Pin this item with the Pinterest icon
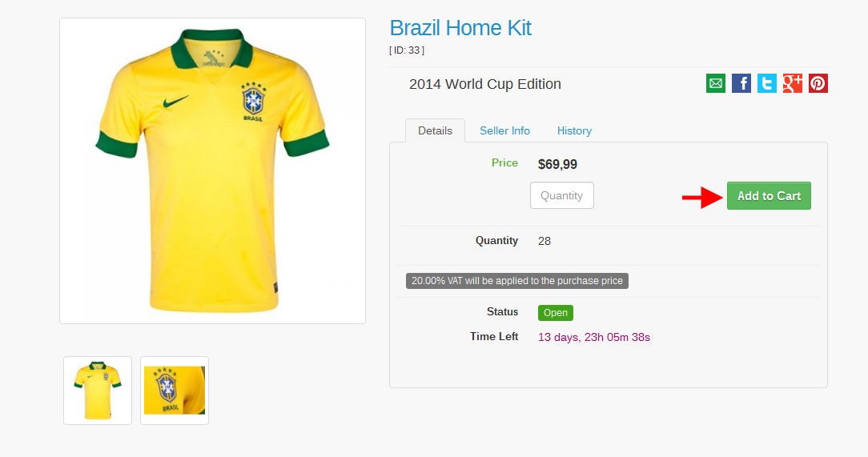This screenshot has height=457, width=868. (x=818, y=83)
